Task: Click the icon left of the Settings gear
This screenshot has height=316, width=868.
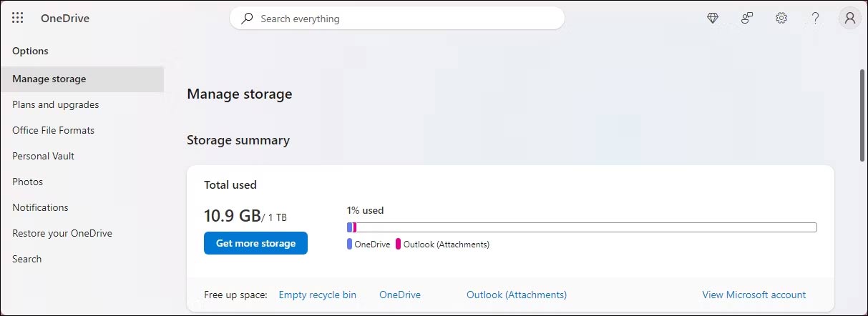Action: click(x=747, y=19)
